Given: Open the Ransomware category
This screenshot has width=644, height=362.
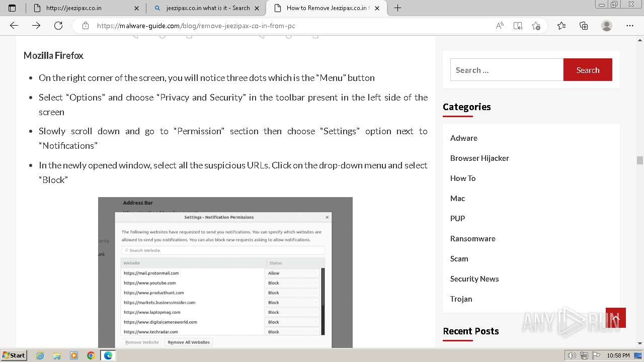Looking at the screenshot, I should click(x=472, y=238).
